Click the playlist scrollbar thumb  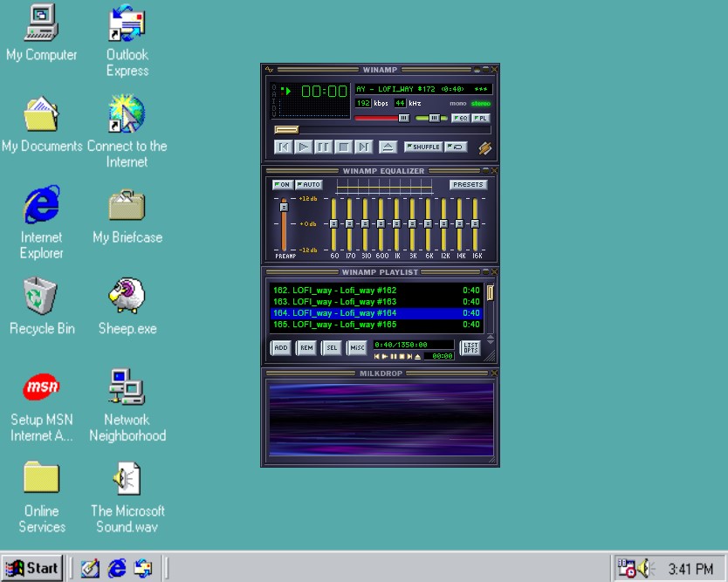491,293
